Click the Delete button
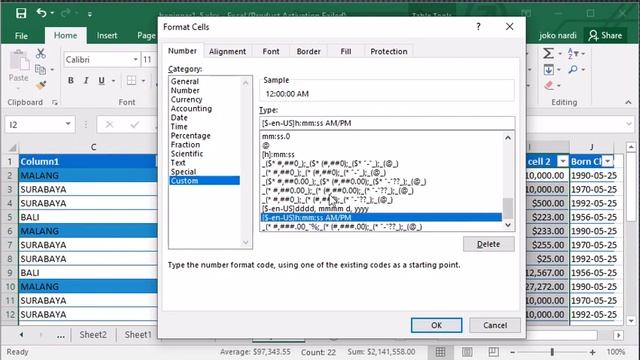This screenshot has height=360, width=640. coord(489,244)
